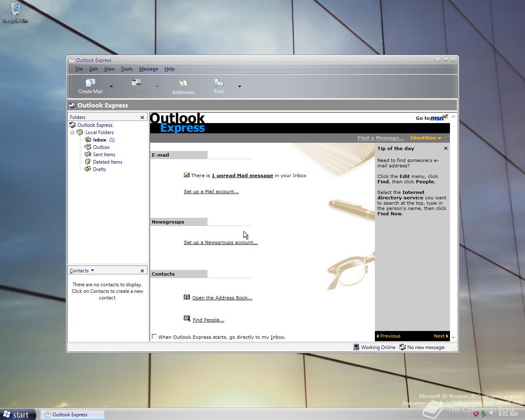Click the Outlook Express title bar icon
Viewport: 525px width, 420px height.
(x=72, y=60)
